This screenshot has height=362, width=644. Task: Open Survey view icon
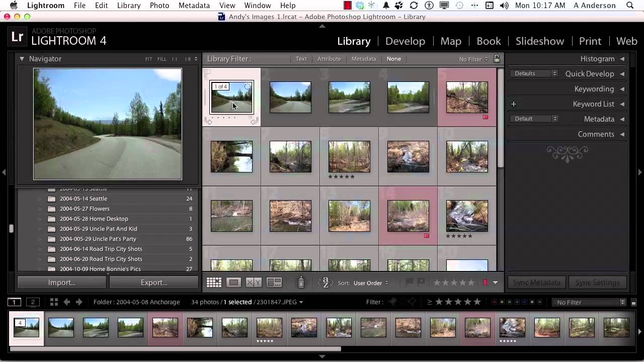(274, 283)
